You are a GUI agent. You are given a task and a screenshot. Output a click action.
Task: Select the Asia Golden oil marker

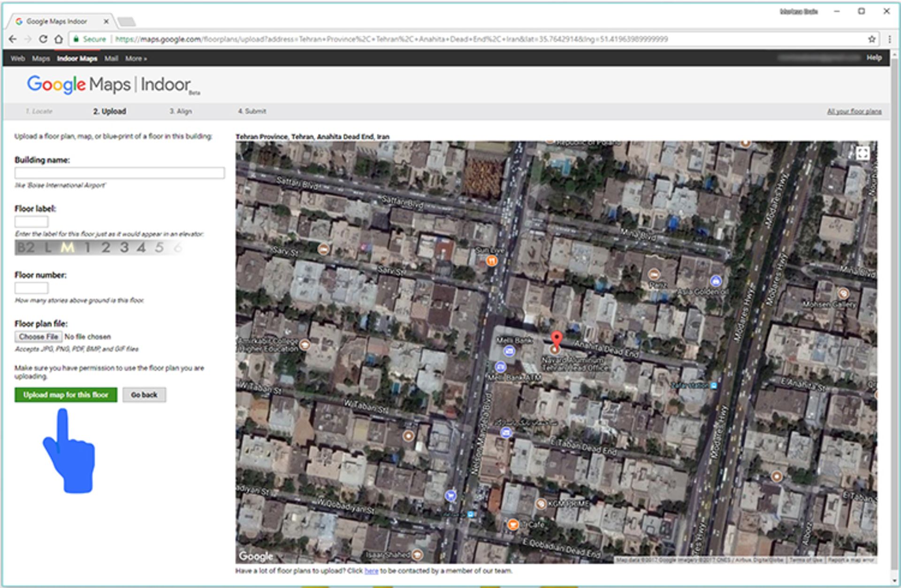[x=716, y=281]
